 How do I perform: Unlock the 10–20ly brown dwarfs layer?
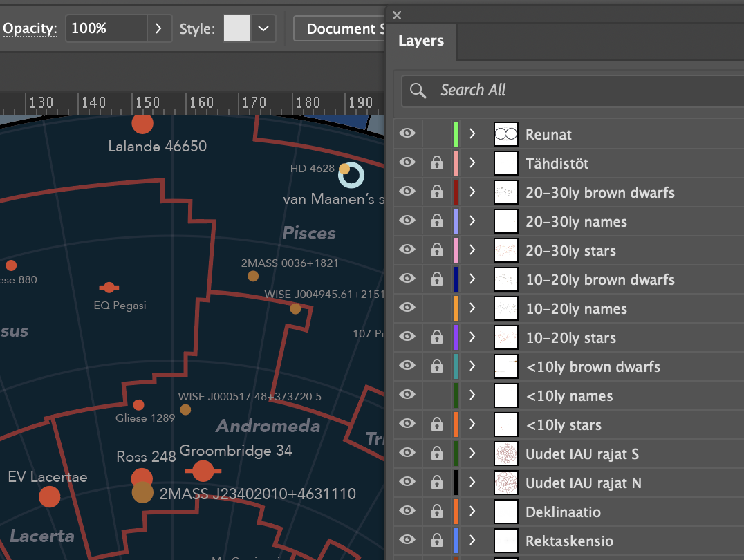point(436,279)
